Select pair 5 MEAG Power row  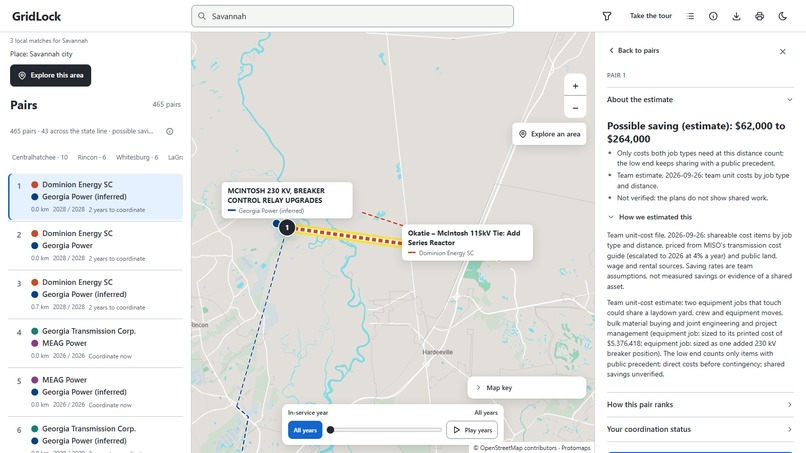click(96, 392)
